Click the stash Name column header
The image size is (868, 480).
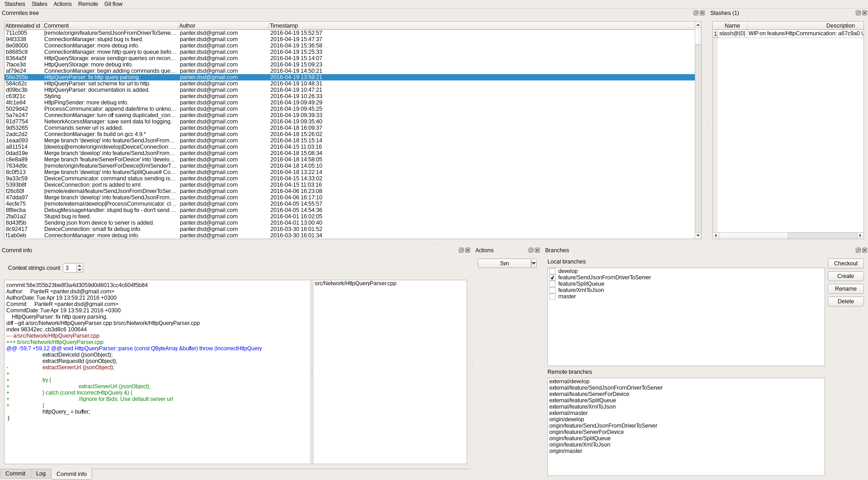point(732,26)
